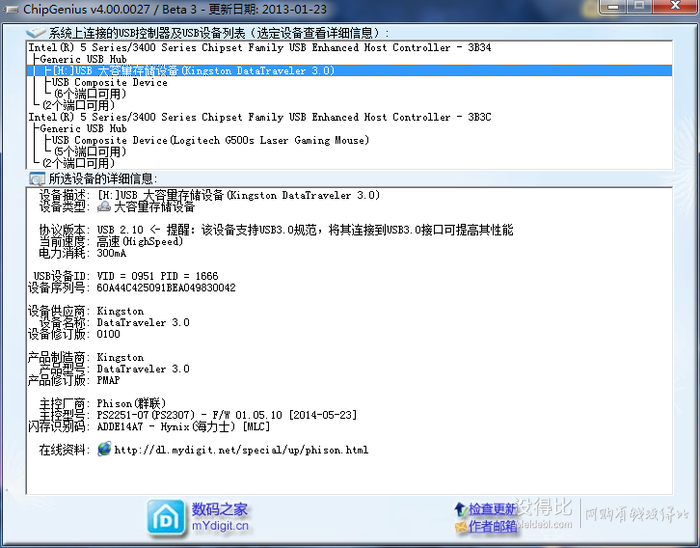Minimize the ChipGenius window
Image resolution: width=700 pixels, height=548 pixels.
click(613, 7)
